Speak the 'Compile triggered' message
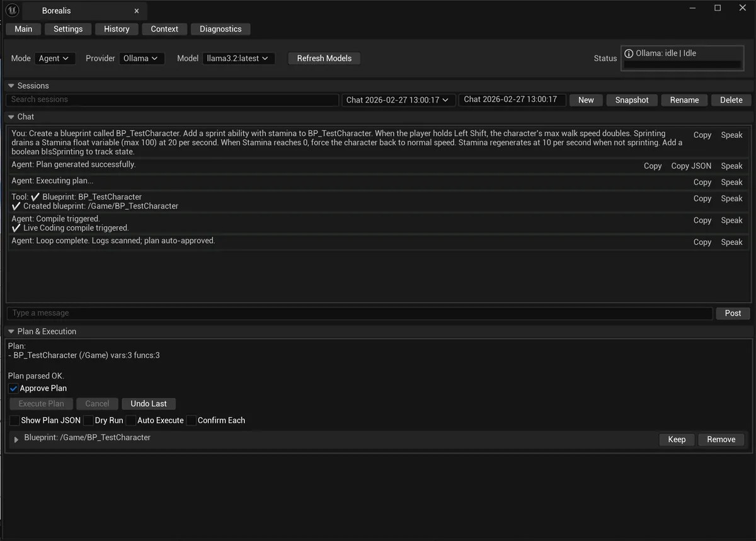This screenshot has height=541, width=756. pos(731,220)
